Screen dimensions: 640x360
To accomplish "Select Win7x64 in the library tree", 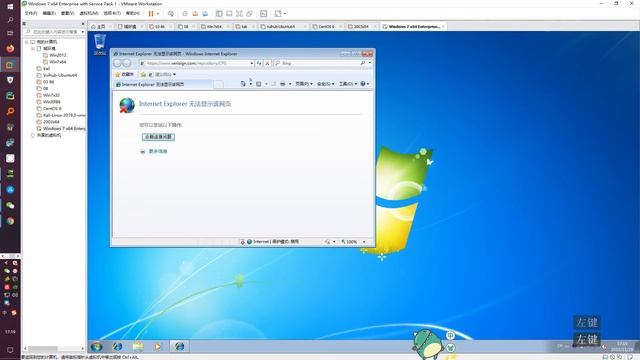I will click(58, 62).
